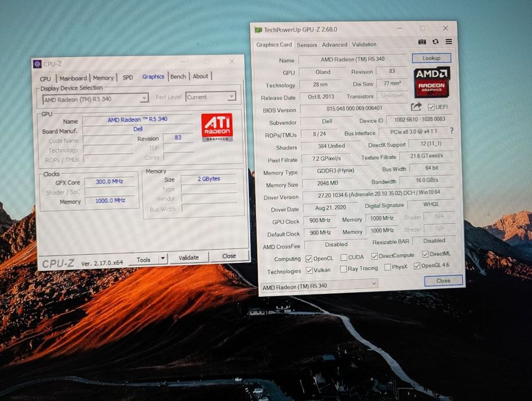Click the Release Date value Oct 8, 2013

coord(321,97)
